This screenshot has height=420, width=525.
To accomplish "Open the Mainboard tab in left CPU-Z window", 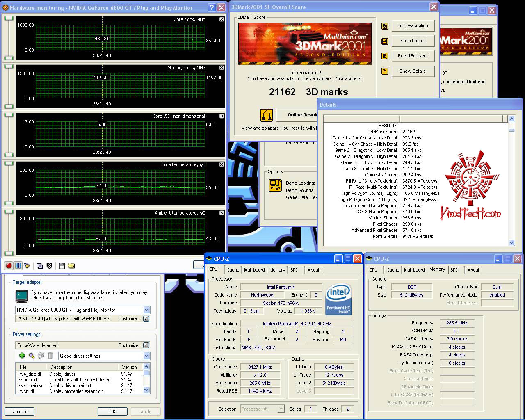I will pyautogui.click(x=254, y=270).
